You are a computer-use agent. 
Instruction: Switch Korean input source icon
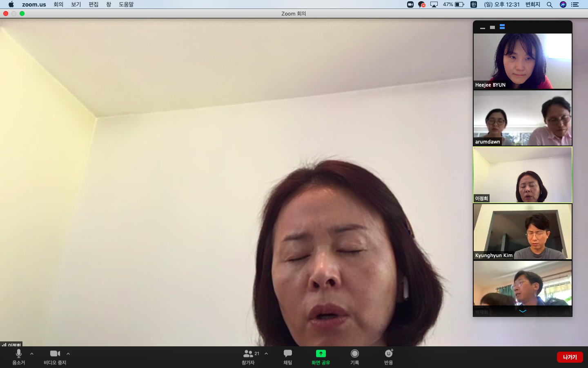(474, 4)
